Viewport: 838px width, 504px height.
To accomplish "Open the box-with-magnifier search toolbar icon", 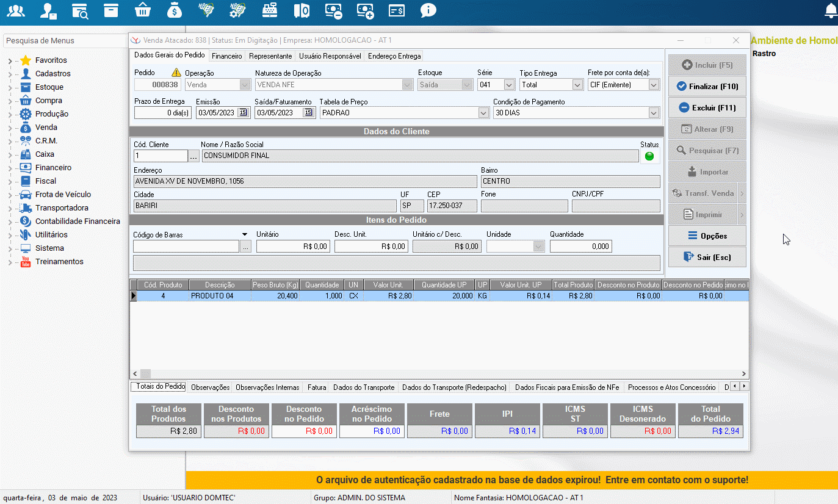I will click(79, 10).
